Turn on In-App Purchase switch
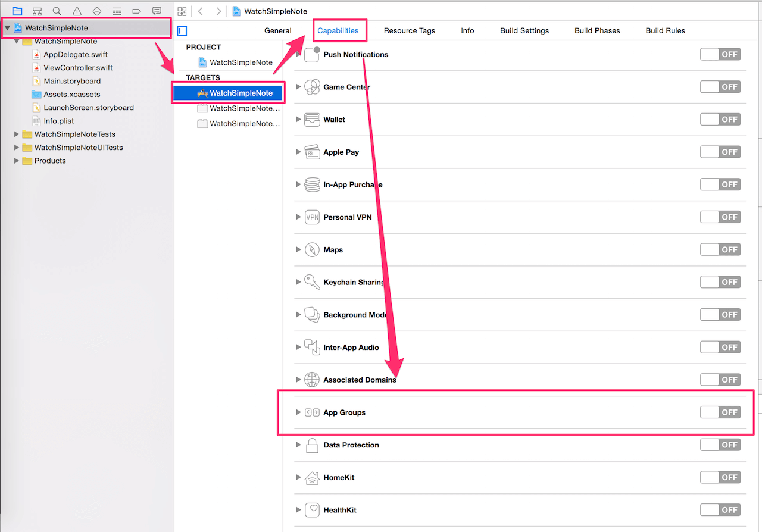 720,184
